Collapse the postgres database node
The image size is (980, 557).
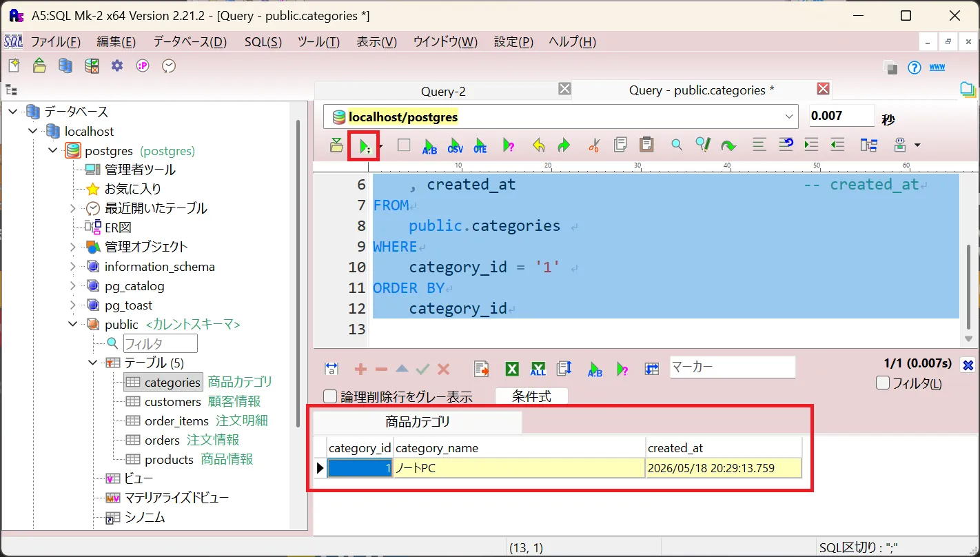[52, 150]
